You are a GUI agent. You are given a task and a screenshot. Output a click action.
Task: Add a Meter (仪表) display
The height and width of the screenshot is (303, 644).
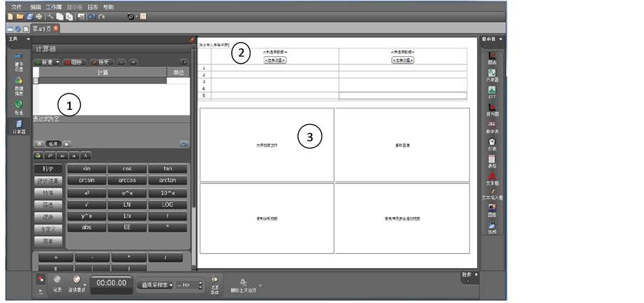click(x=492, y=144)
